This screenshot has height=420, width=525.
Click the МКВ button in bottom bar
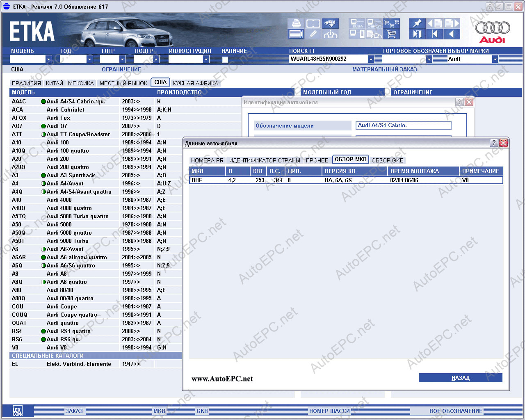coord(159,411)
